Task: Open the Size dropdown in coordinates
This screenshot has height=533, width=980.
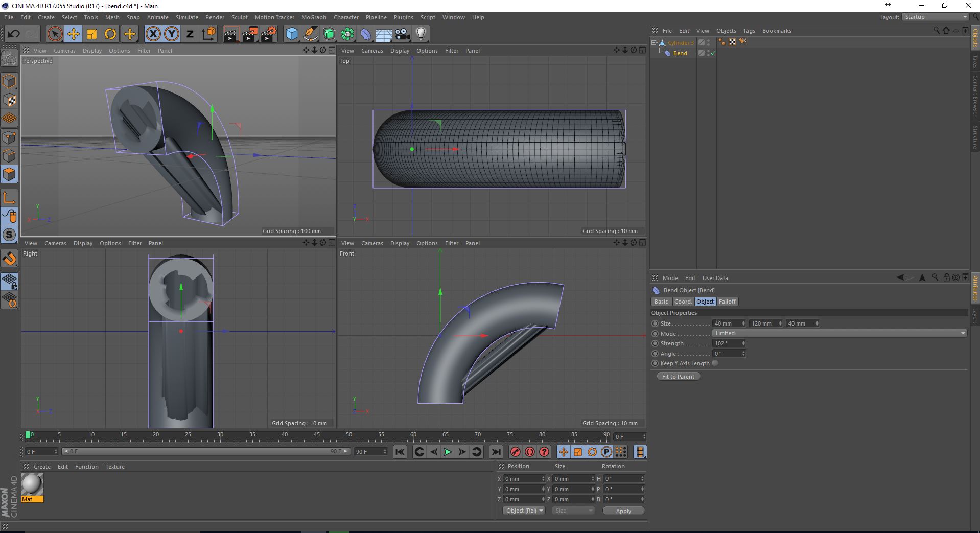Action: click(573, 511)
